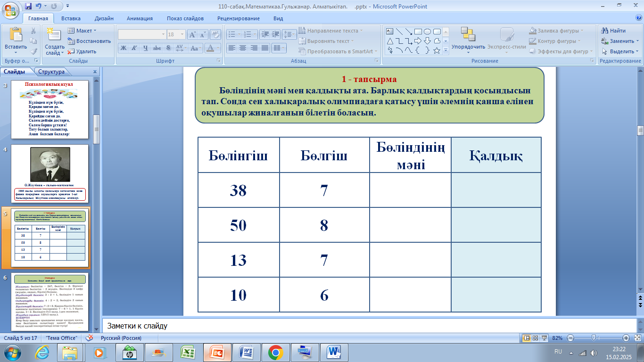Open the line spacing dropdown
644x362 pixels.
pos(290,34)
